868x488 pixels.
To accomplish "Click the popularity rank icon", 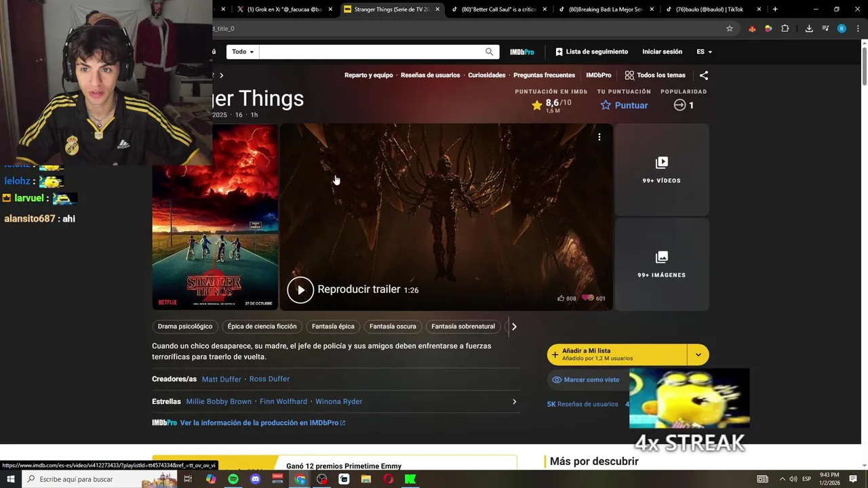I will click(679, 105).
